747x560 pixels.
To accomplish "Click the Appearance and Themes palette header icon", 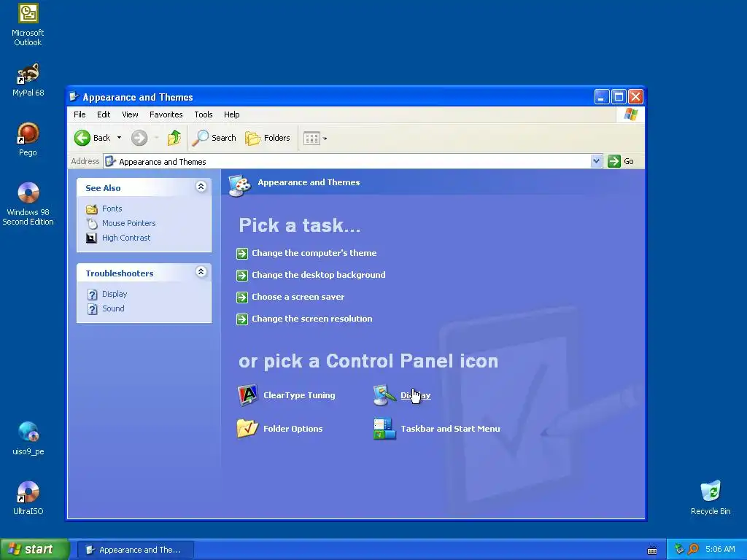I will tap(239, 185).
